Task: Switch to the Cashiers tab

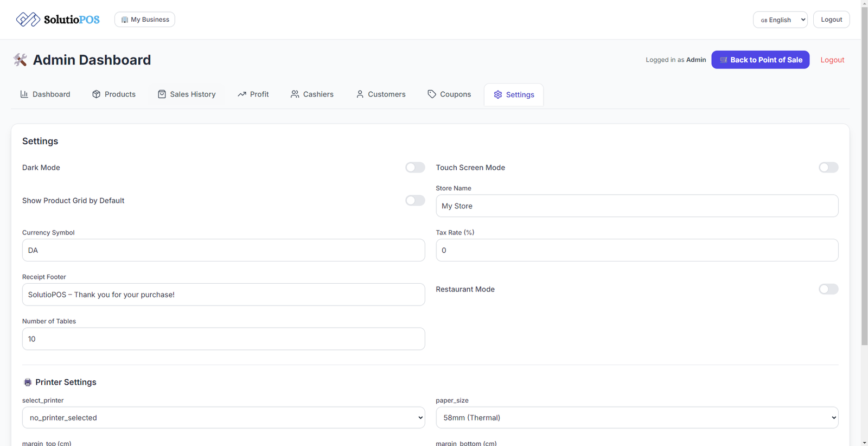Action: [312, 94]
